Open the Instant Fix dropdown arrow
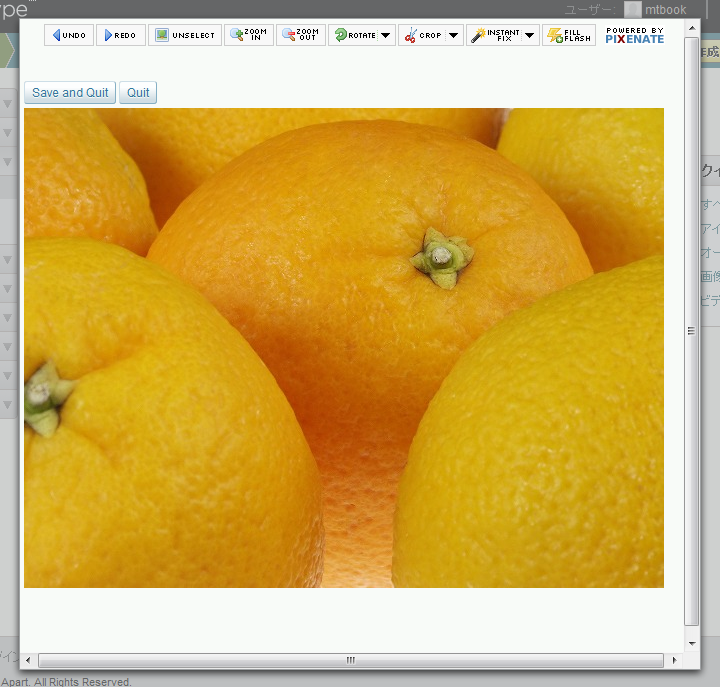Viewport: 720px width, 687px height. 529,35
